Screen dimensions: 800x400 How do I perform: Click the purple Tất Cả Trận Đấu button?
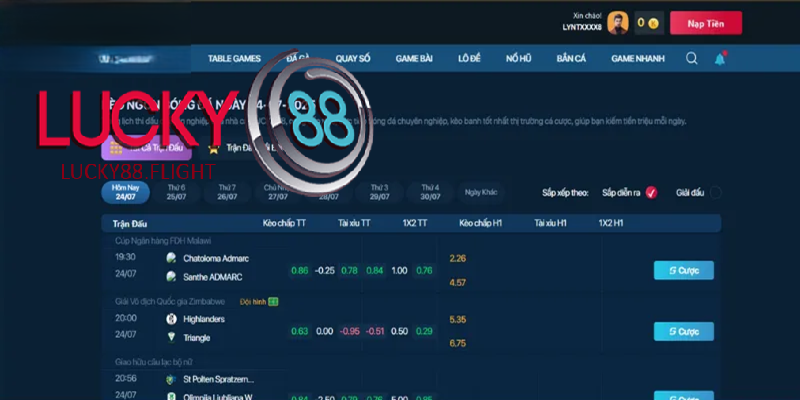point(146,148)
